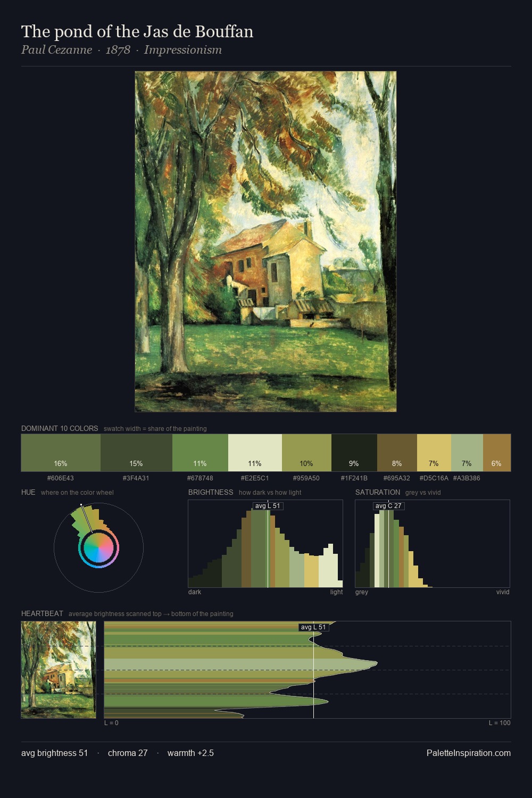Click the 'L = 100' heartbeat axis label

click(x=500, y=723)
